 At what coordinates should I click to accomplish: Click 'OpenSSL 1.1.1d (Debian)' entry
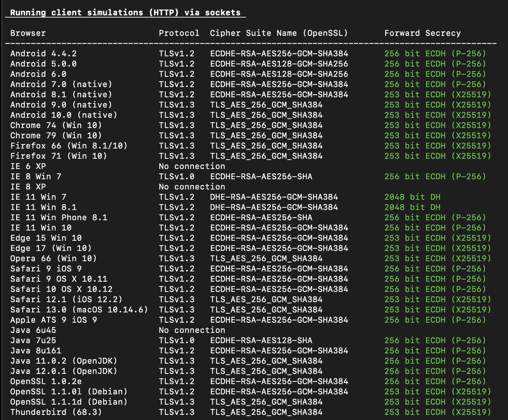tap(69, 402)
